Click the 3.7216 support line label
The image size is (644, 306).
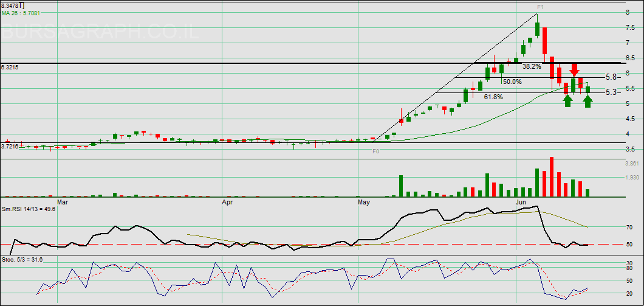tap(10, 146)
